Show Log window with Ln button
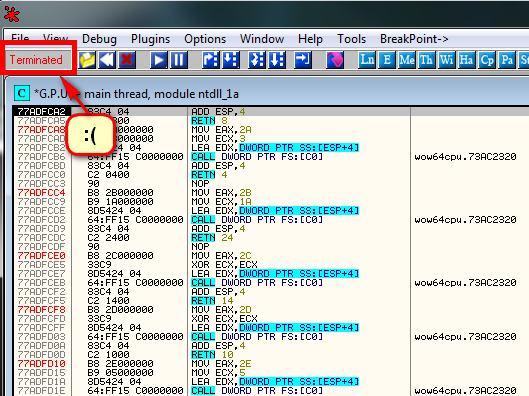The width and height of the screenshot is (529, 396). click(x=367, y=60)
